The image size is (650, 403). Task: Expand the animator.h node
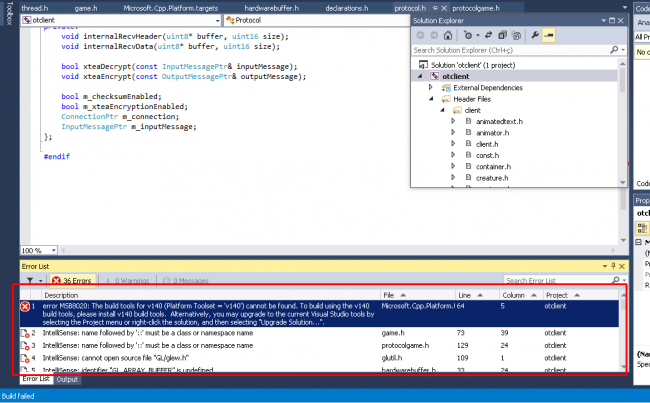[x=453, y=132]
